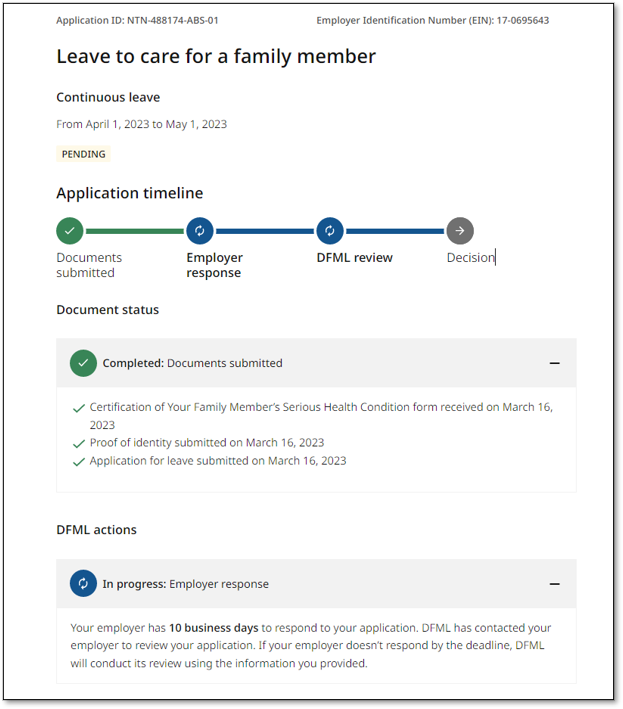This screenshot has height=709, width=623.
Task: Click the gray Decision arrow timeline icon
Action: point(460,231)
